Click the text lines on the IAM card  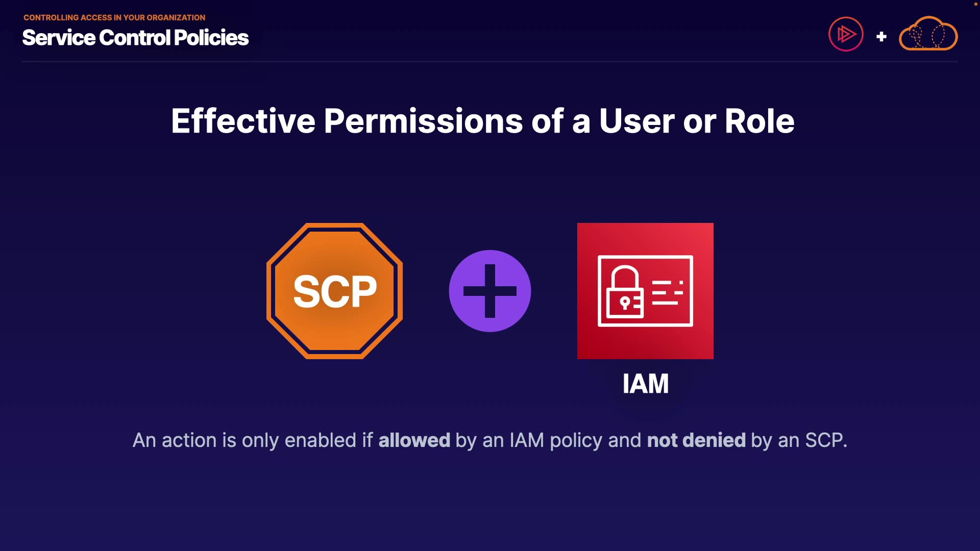[667, 292]
